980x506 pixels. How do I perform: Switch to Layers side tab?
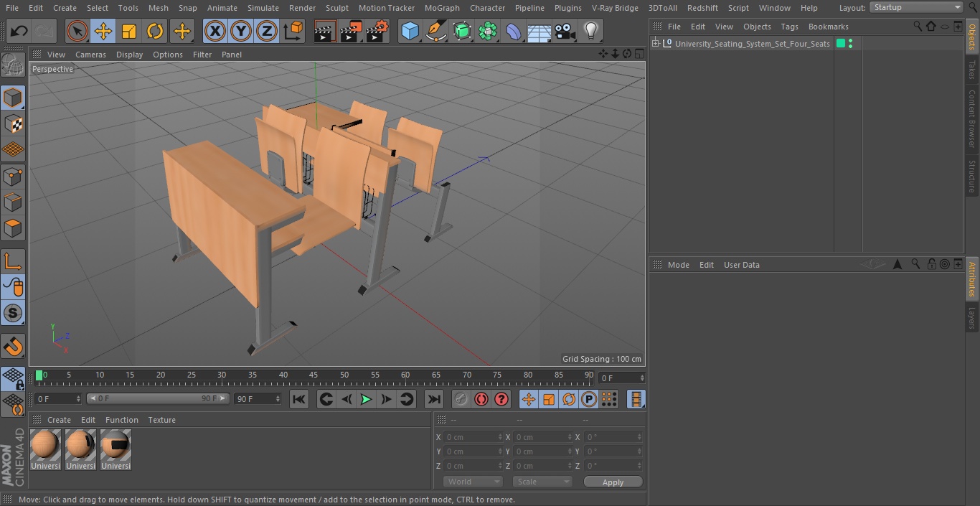972,319
